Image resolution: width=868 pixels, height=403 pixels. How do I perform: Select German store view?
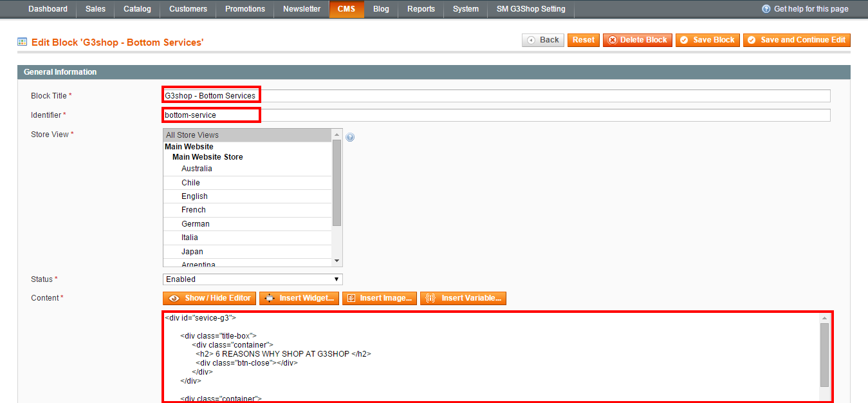[247, 224]
